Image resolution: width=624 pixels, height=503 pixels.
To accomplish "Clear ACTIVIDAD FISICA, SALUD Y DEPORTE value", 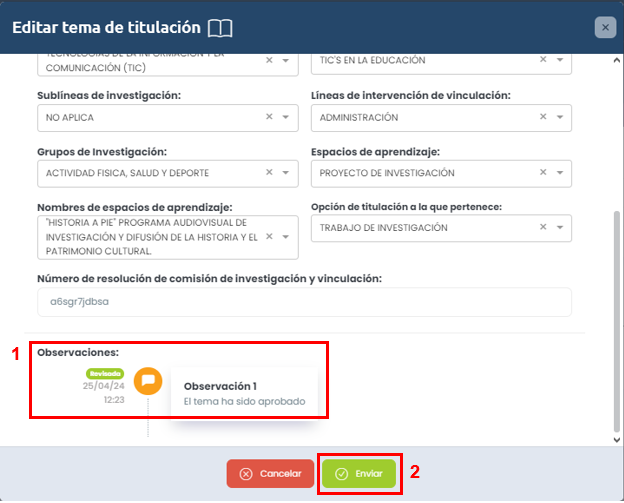I will pyautogui.click(x=269, y=173).
